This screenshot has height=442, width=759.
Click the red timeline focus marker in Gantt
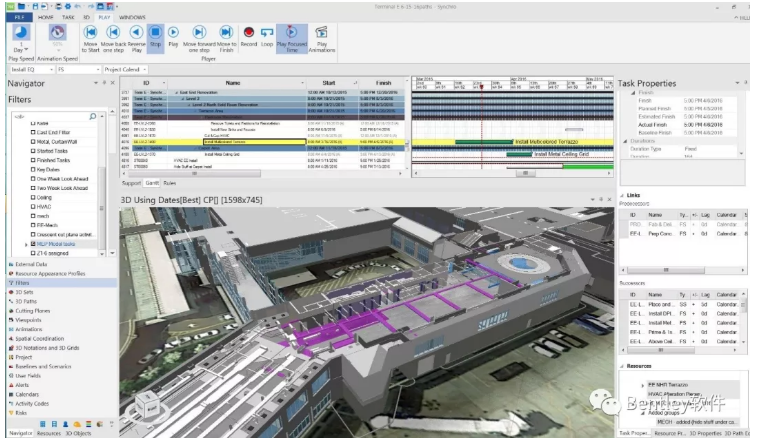click(482, 87)
